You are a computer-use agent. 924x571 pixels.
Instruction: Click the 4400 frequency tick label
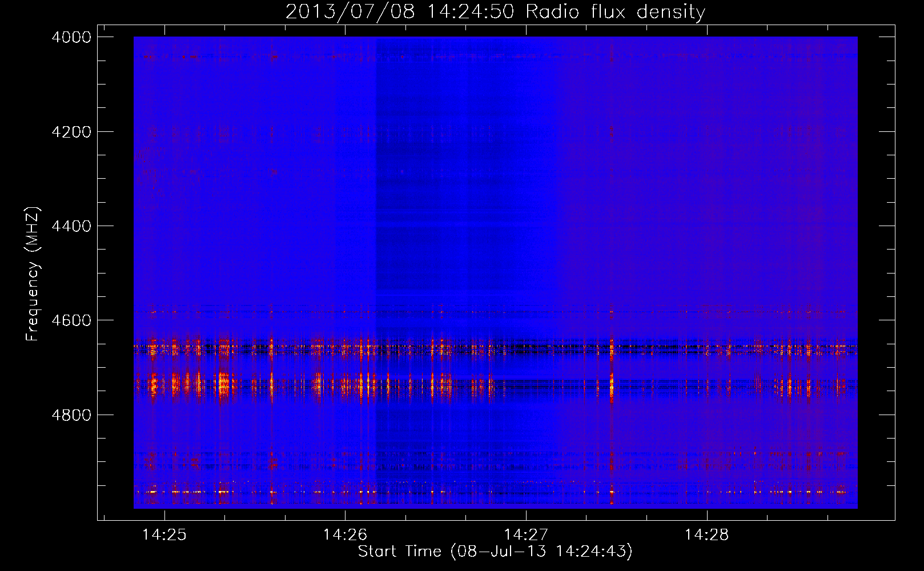click(x=71, y=226)
